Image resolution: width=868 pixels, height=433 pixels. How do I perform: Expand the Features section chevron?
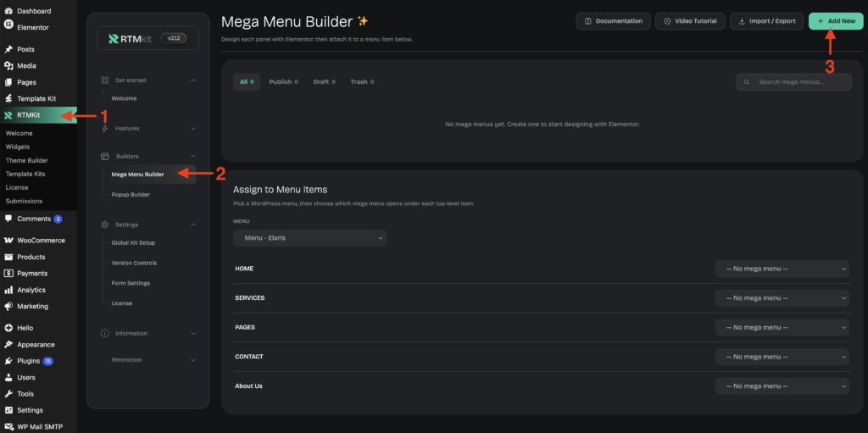(x=193, y=129)
